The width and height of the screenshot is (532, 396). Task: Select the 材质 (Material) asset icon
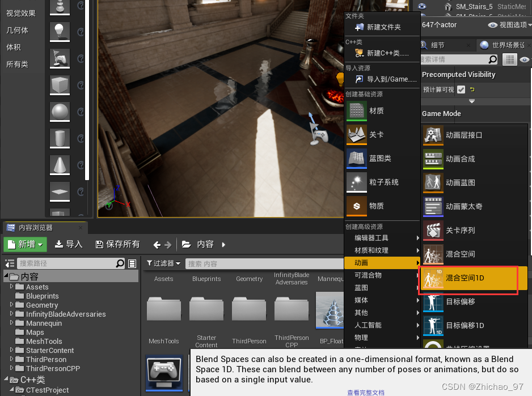[x=357, y=110]
